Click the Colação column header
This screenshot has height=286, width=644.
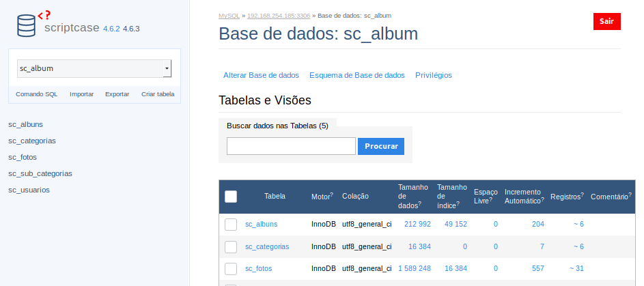(x=355, y=197)
